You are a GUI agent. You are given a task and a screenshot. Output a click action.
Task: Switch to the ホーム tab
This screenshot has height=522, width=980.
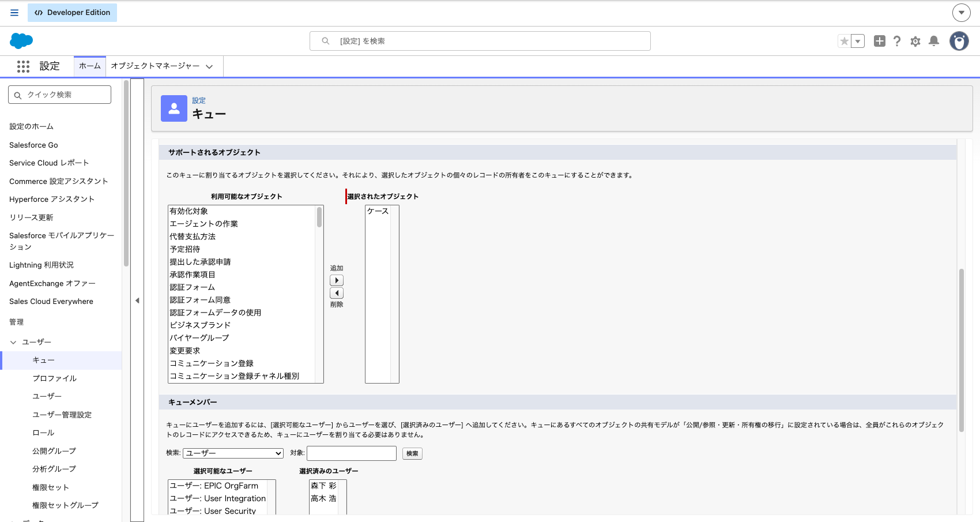coord(90,66)
